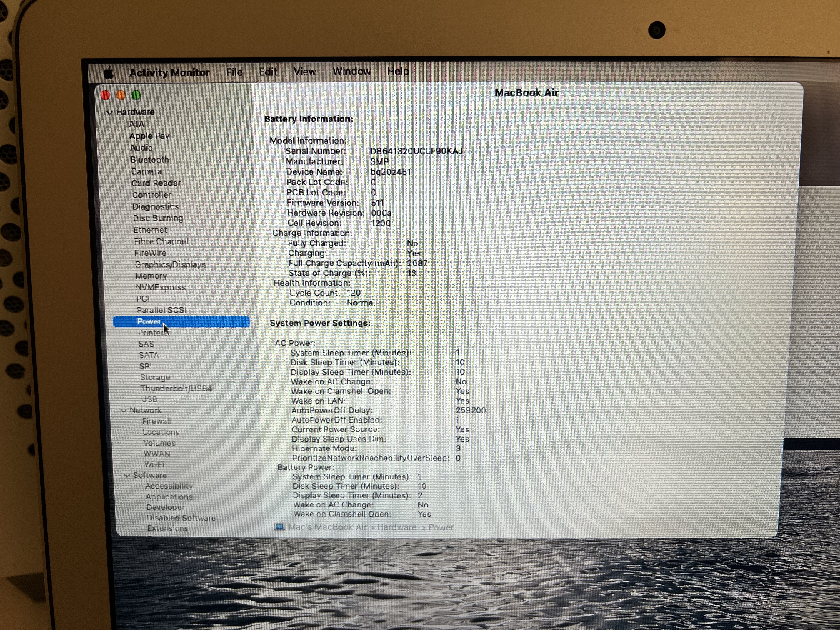Click Hardware in the path bar
This screenshot has height=630, width=840.
(x=396, y=527)
